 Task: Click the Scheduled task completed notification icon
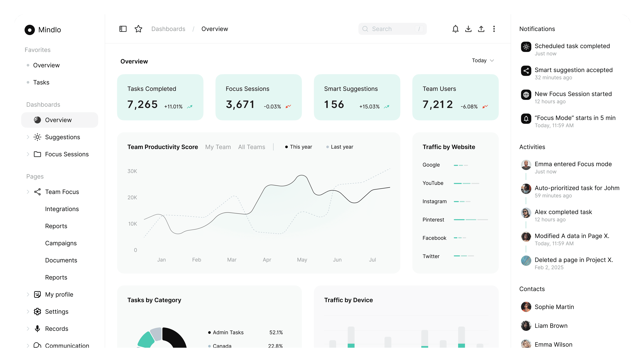point(526,47)
